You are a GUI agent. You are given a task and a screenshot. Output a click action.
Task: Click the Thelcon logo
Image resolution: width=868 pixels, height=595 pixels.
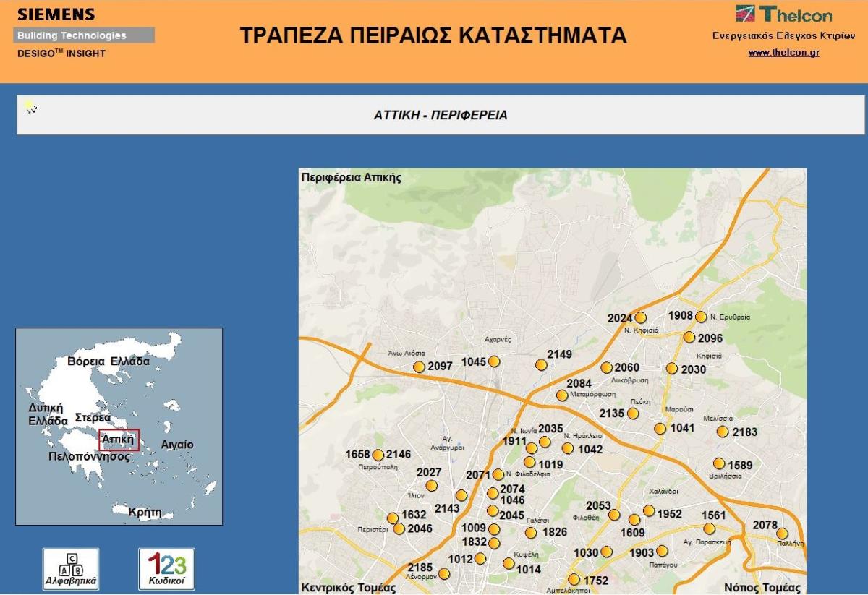click(783, 14)
